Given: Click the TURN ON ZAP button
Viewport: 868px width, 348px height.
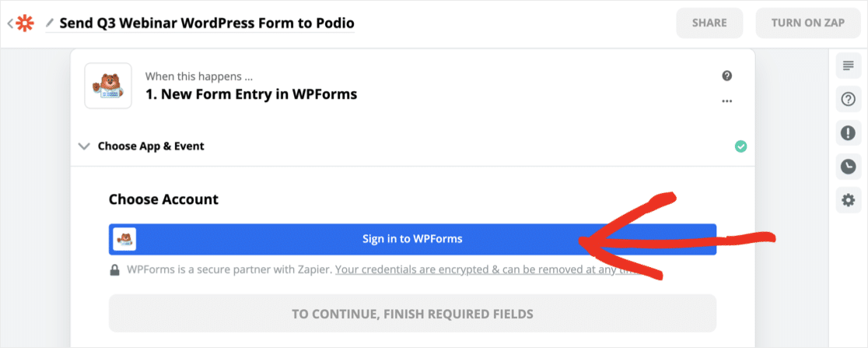Looking at the screenshot, I should (808, 23).
